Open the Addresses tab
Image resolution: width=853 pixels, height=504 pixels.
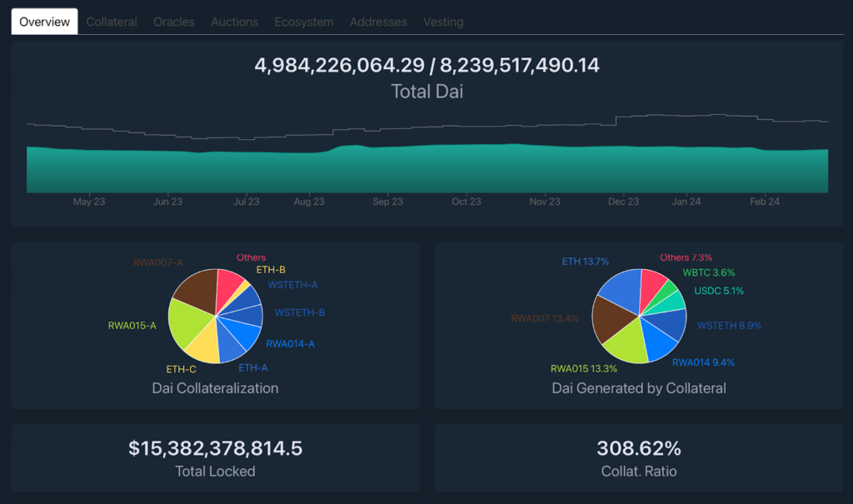click(x=378, y=22)
